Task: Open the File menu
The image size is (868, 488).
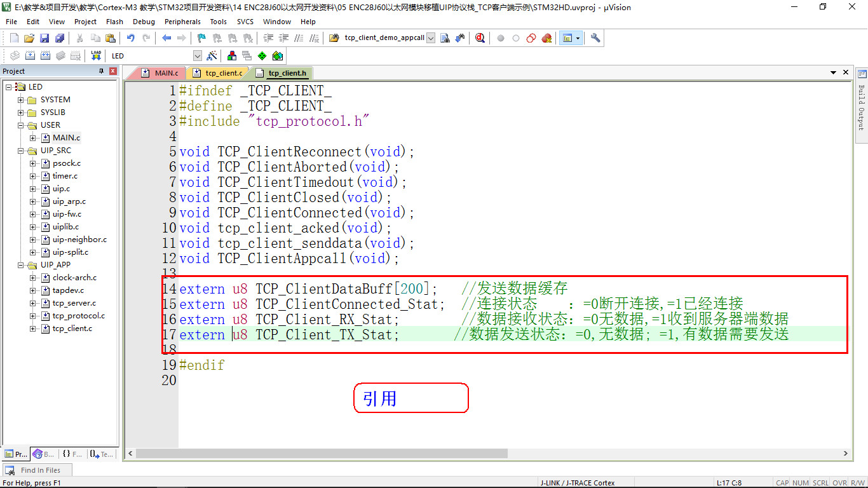Action: pyautogui.click(x=11, y=22)
